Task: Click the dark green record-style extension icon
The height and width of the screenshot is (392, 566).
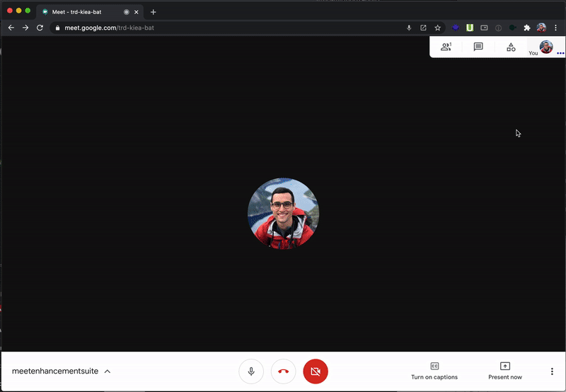Action: [512, 28]
